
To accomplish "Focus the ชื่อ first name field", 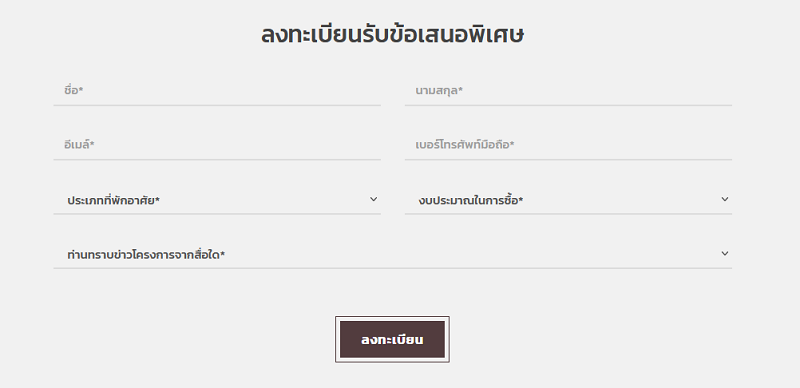I will [217, 91].
